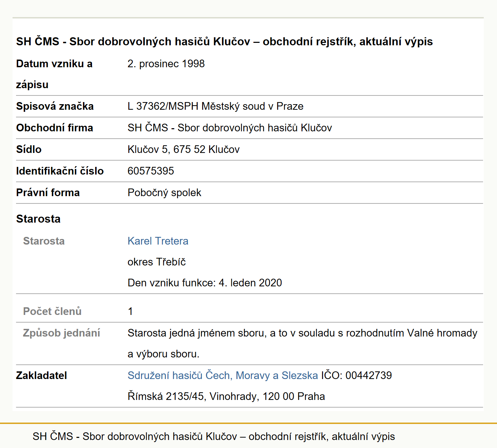Select date 2. prosinec 1998
This screenshot has height=448, width=497.
[166, 64]
